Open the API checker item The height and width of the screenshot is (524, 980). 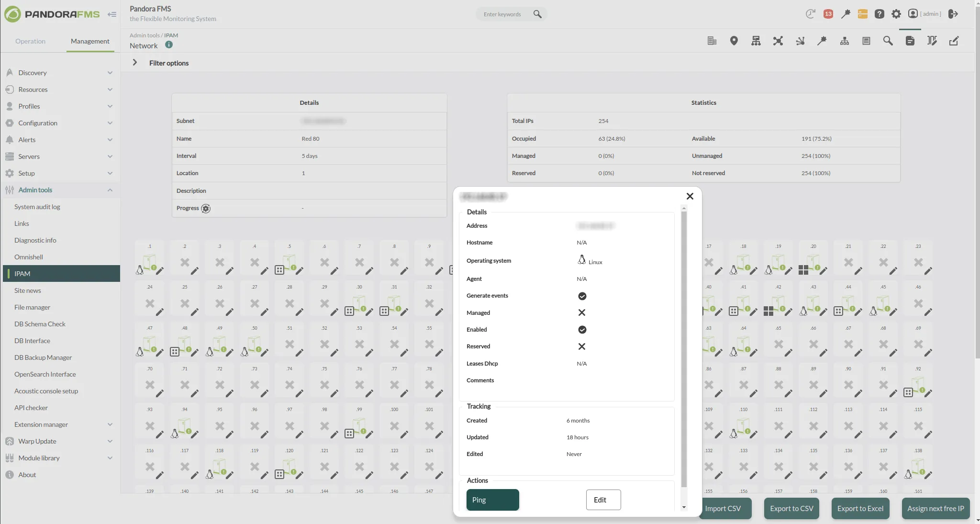pyautogui.click(x=31, y=408)
